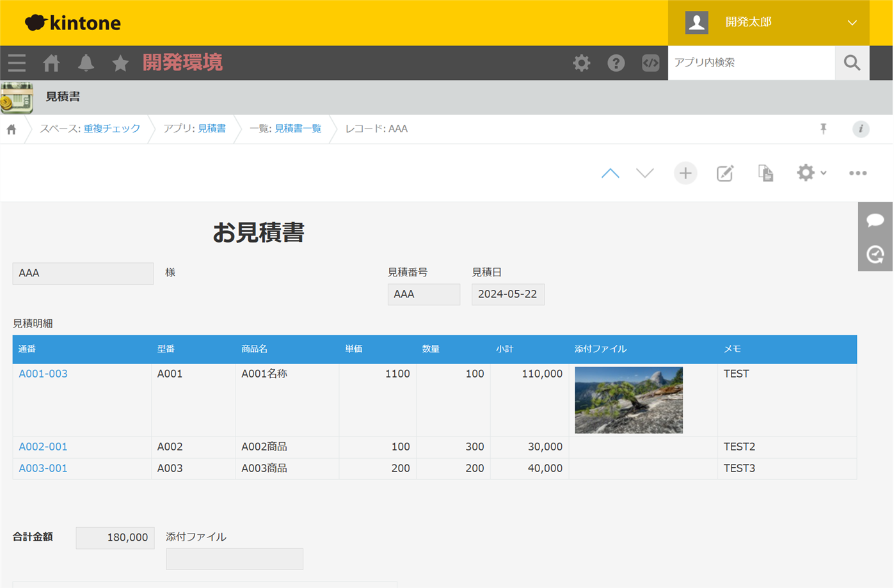Select the 30,000 subtotal cell

coord(529,447)
